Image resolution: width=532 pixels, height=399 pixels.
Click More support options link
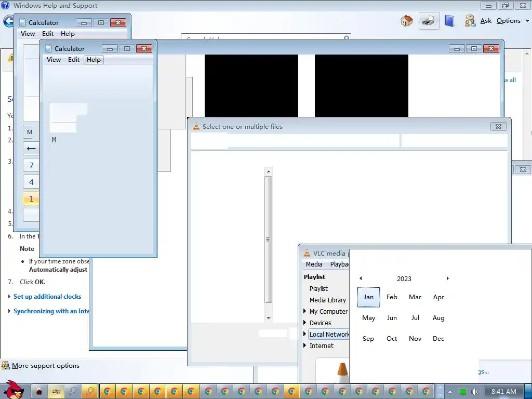[46, 365]
